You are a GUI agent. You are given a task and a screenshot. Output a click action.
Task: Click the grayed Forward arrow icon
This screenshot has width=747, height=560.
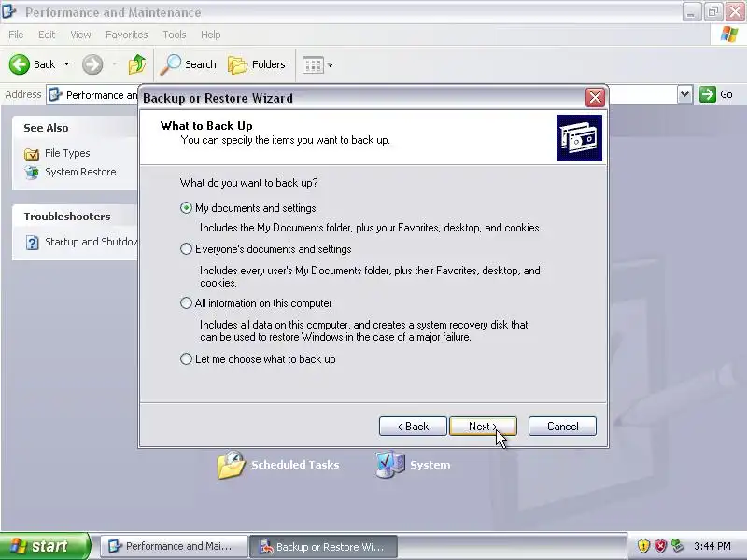click(92, 64)
